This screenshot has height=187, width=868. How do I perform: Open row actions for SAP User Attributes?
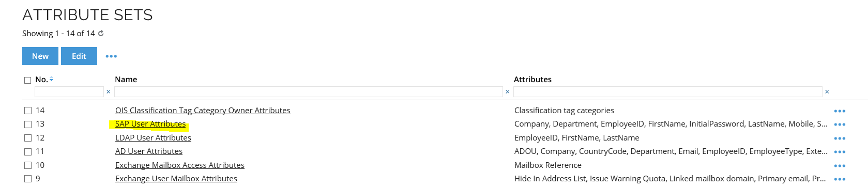(840, 124)
